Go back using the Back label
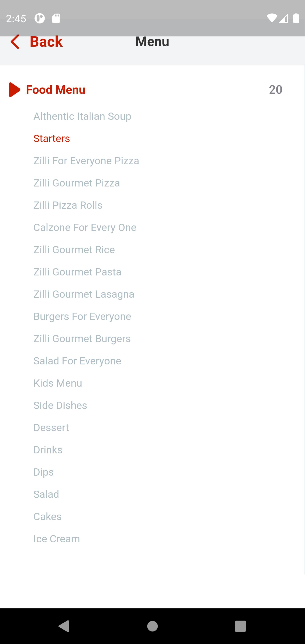Screen dimensions: 305x644 pos(46,42)
